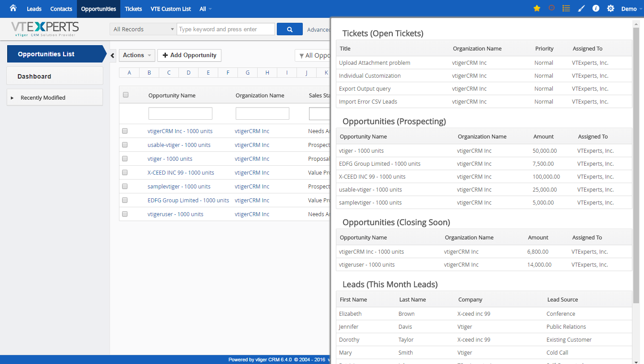Check the row for vtigeruser - 1000 units
This screenshot has width=644, height=364.
(x=125, y=214)
